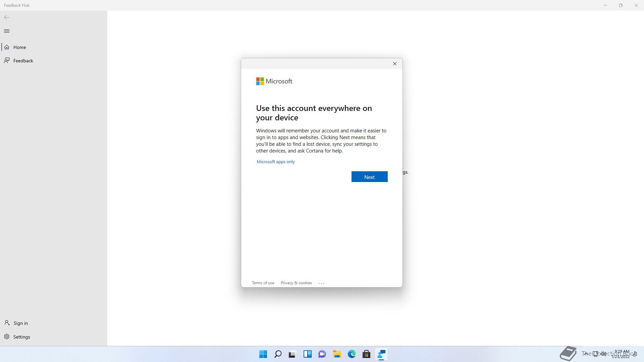Viewport: 644px width, 362px height.
Task: Open Feedback Hub Settings
Action: point(54,337)
